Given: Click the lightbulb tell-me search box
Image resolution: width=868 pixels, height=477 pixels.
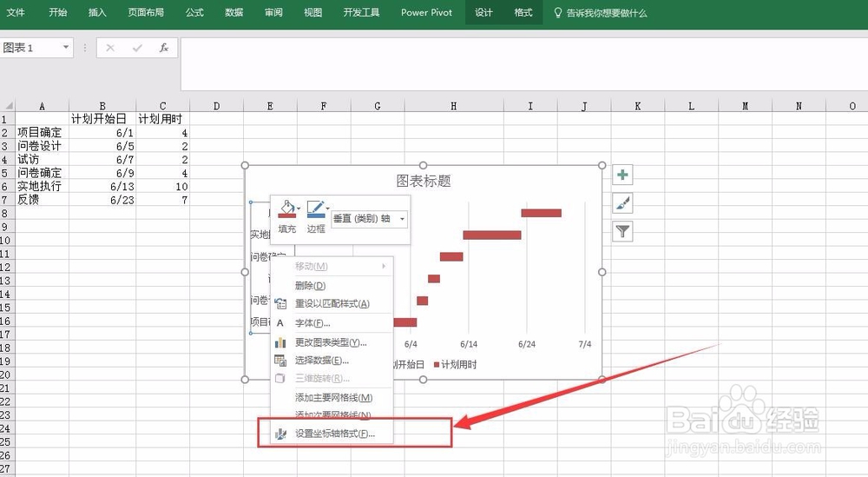Looking at the screenshot, I should tap(600, 13).
